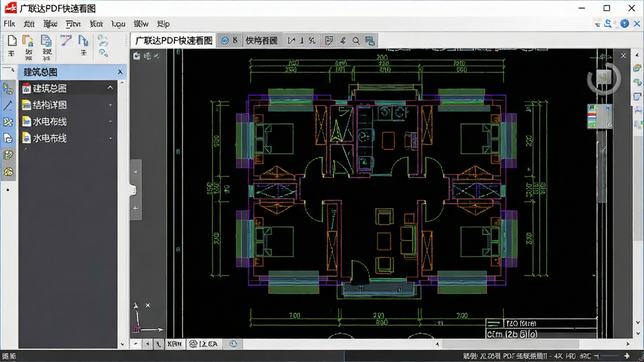The width and height of the screenshot is (644, 362).
Task: Click the camera snapshot icon above canvas
Action: click(136, 56)
